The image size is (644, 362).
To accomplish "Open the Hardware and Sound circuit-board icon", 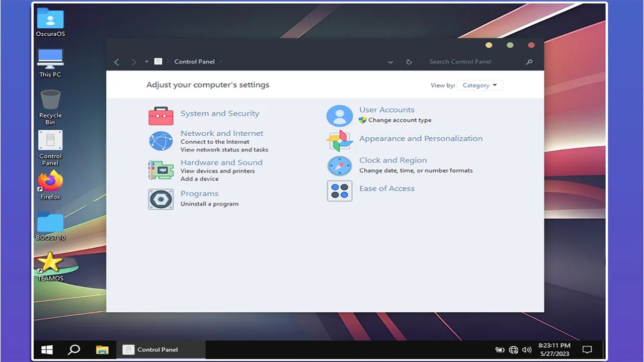I will 161,170.
